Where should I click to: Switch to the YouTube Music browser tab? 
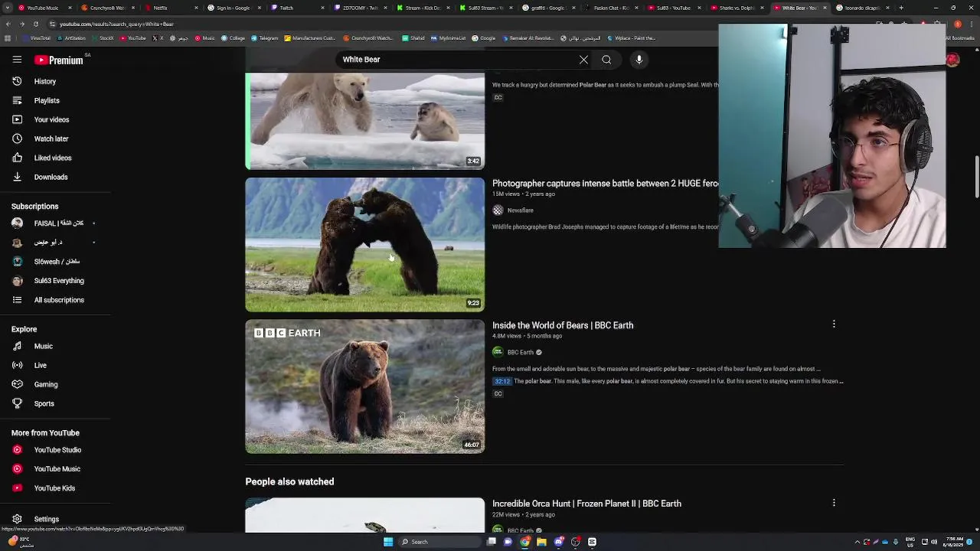42,8
